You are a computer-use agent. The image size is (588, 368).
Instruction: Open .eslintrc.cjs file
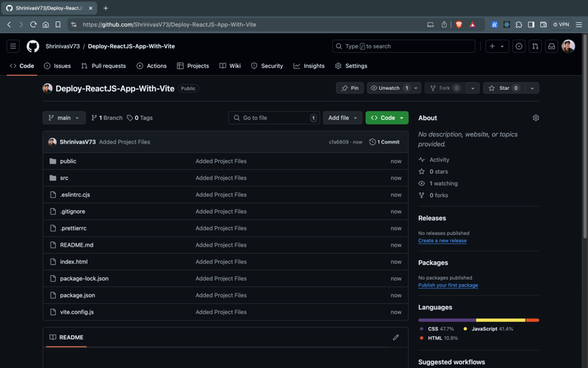(75, 195)
